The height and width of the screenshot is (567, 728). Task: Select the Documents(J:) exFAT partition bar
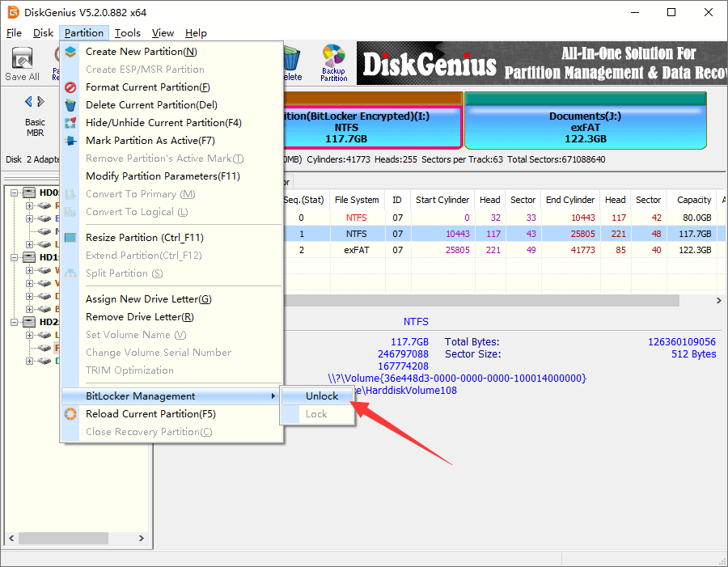click(x=585, y=127)
